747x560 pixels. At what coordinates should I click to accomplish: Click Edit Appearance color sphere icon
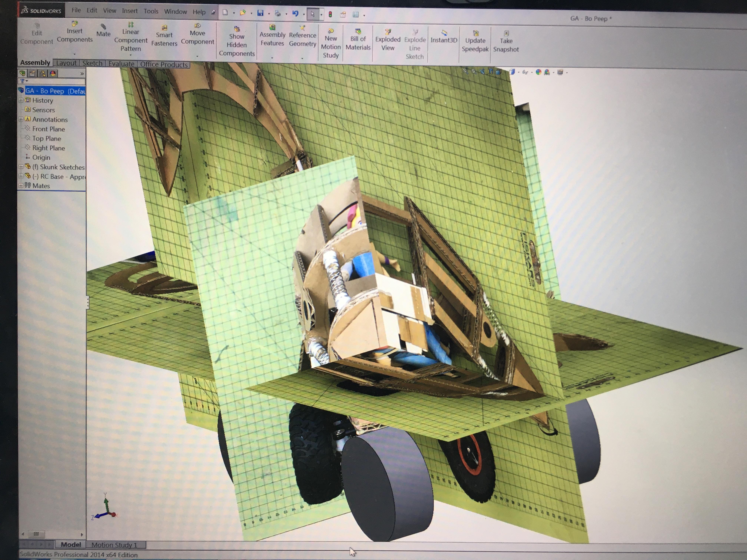pos(538,72)
